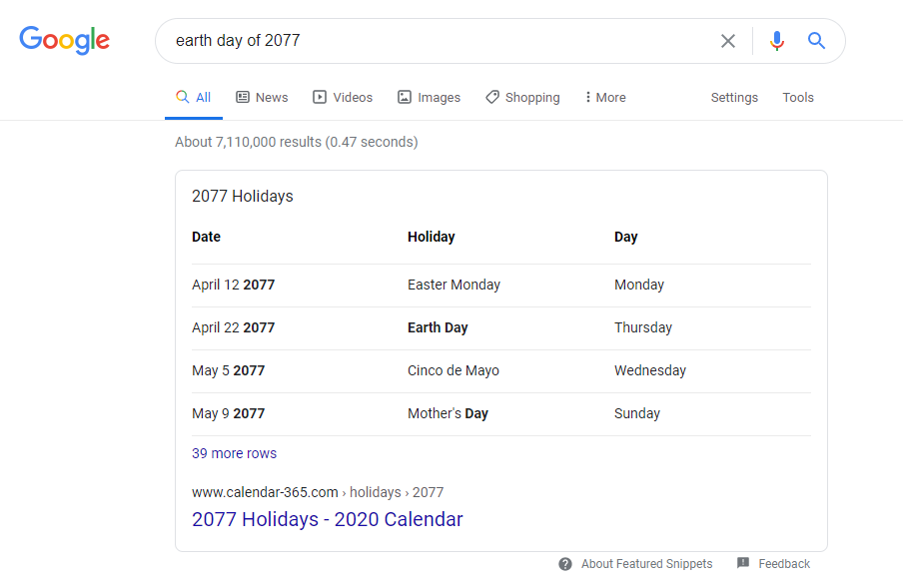
Task: Switch to the News tab
Action: [262, 98]
